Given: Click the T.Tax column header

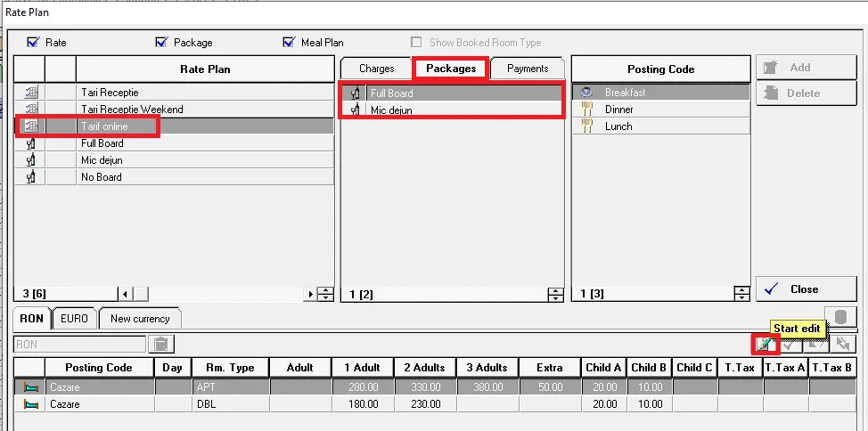Looking at the screenshot, I should (x=740, y=368).
